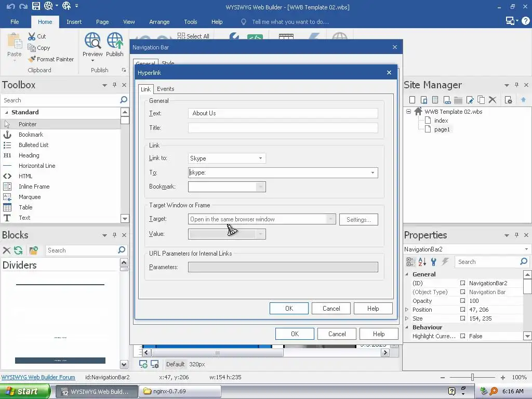Screen dimensions: 532x399
Task: Open the To combo box dropdown arrow
Action: point(373,172)
